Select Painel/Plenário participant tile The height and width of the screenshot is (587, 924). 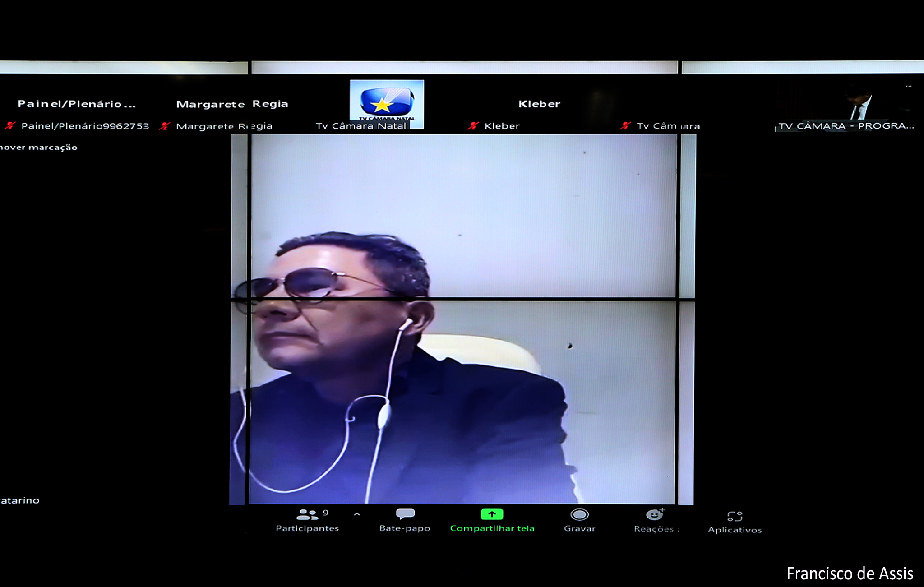(x=77, y=104)
